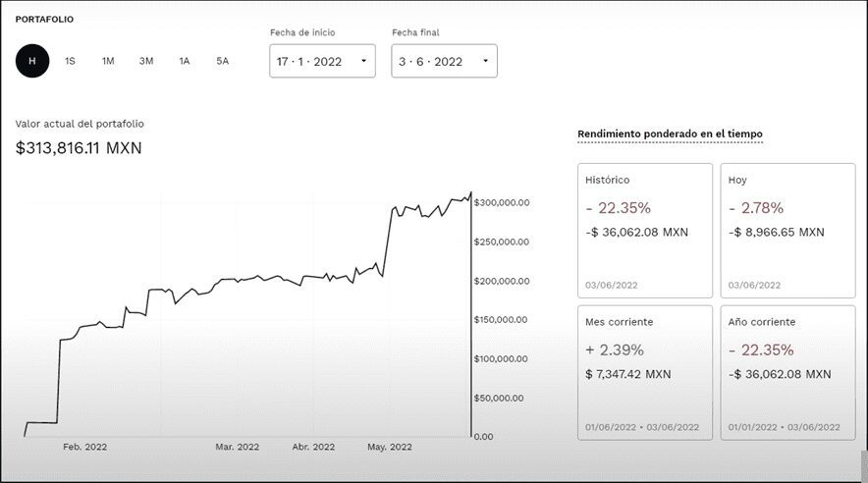Select the H historical range button
868x483 pixels.
point(32,61)
